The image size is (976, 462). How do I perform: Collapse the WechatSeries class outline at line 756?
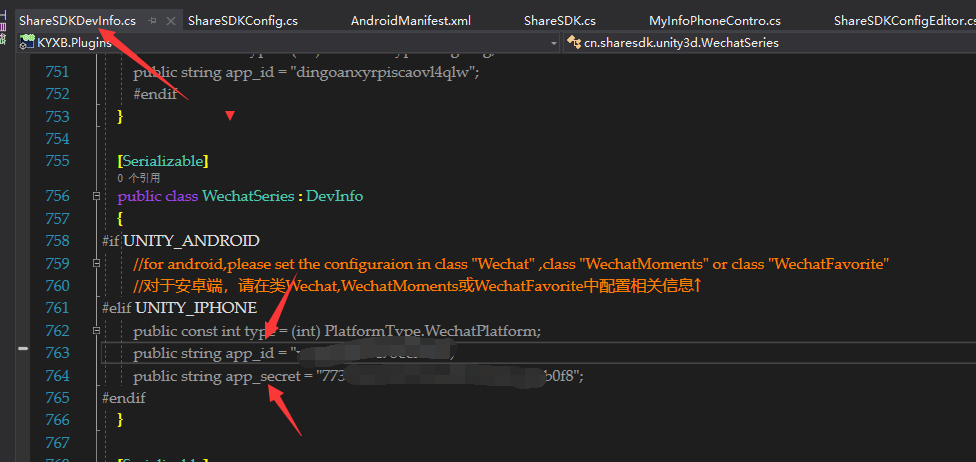point(96,196)
